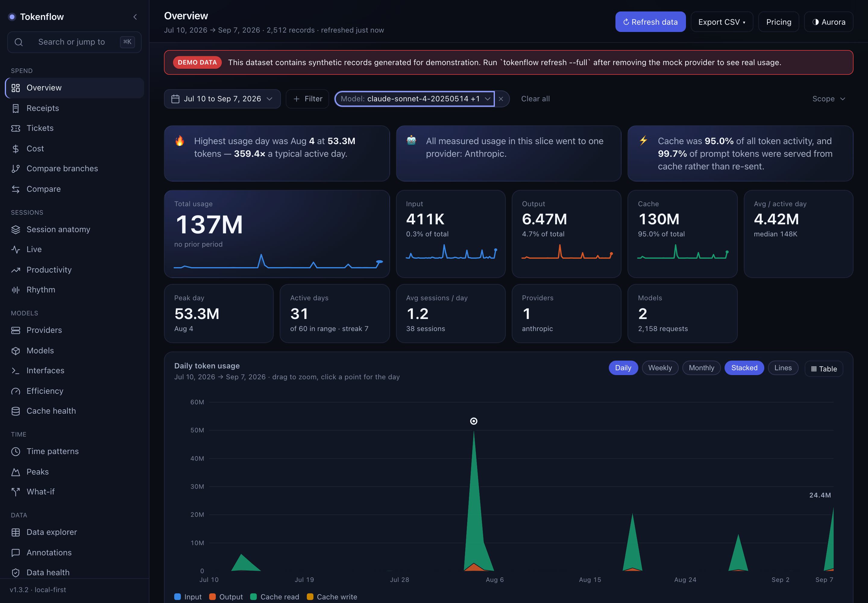Select the Daily granularity pill
The image size is (868, 603).
pyautogui.click(x=623, y=368)
